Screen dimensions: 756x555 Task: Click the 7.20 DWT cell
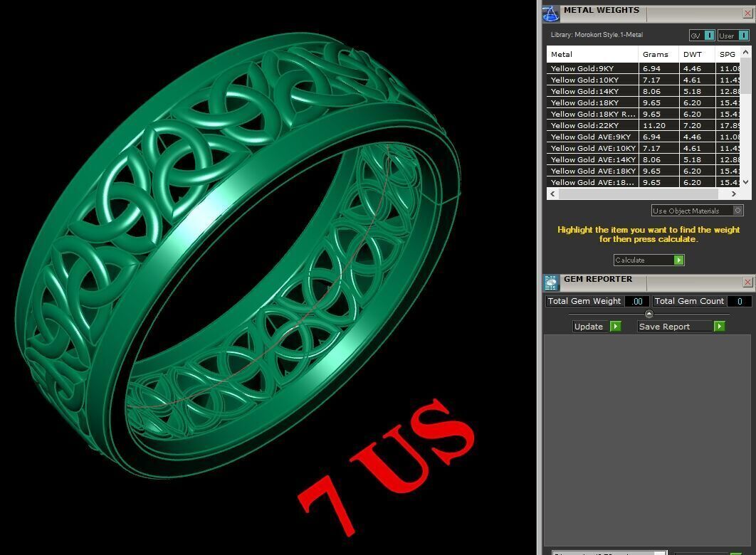point(697,125)
